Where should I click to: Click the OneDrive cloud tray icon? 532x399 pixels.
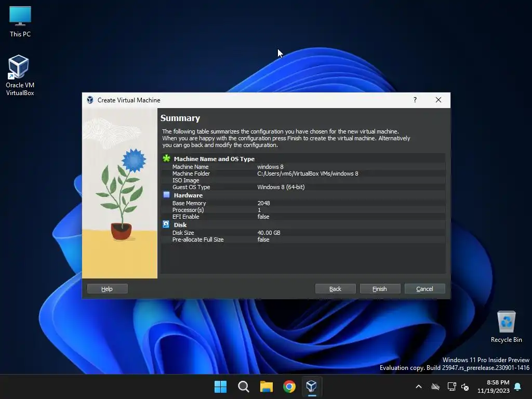click(x=435, y=387)
